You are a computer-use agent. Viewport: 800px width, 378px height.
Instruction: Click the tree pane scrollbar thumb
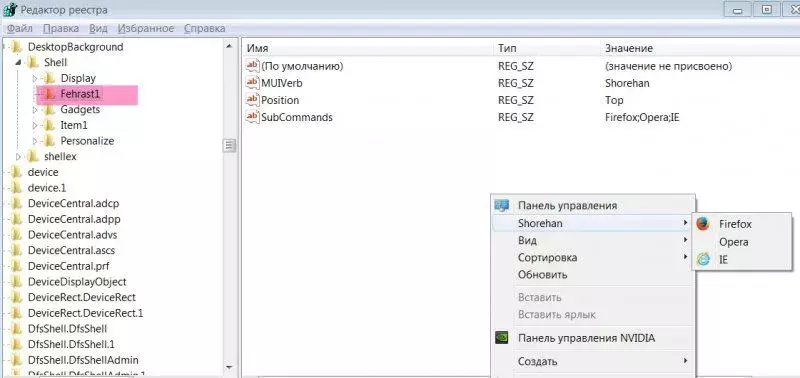pos(230,146)
